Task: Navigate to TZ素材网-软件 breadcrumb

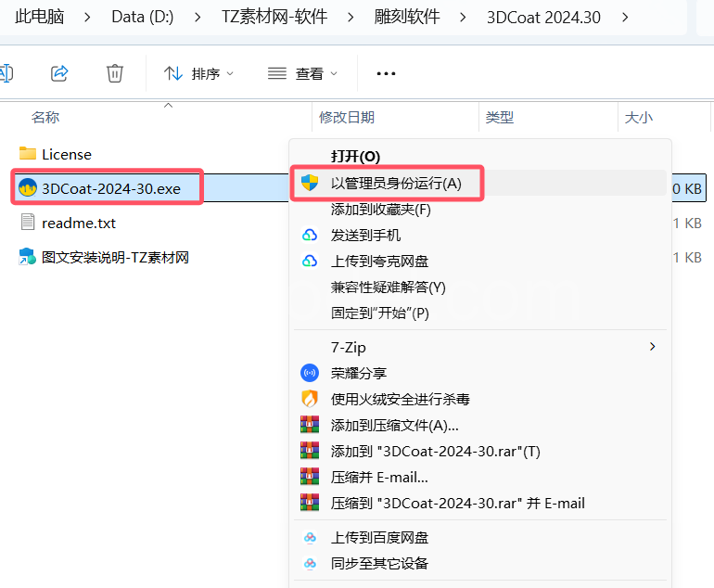Action: point(274,17)
